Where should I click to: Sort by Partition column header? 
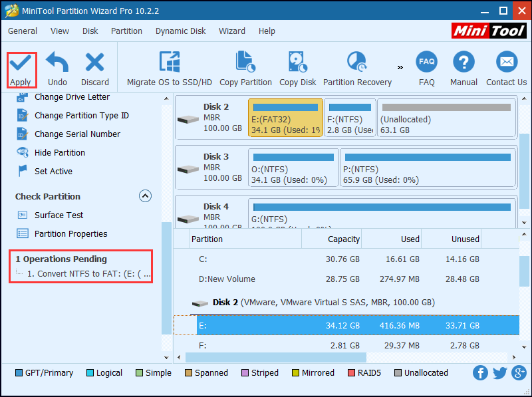tap(245, 239)
